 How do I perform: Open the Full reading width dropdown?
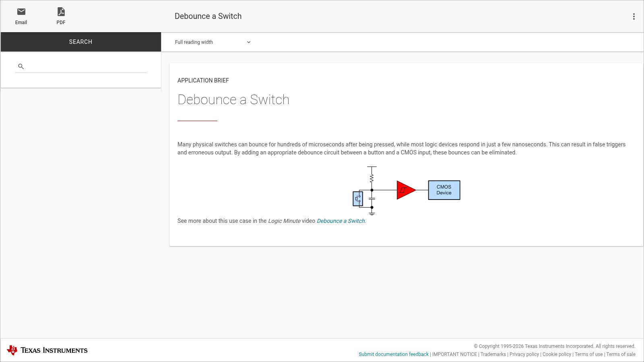(213, 42)
